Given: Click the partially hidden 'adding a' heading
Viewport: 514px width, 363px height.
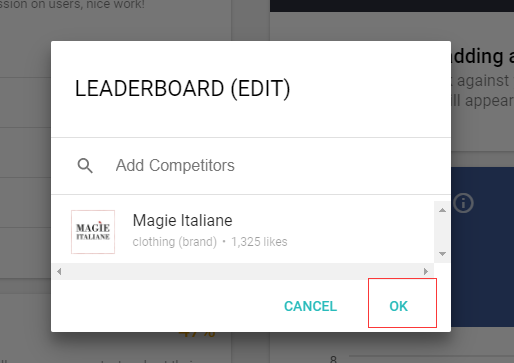Looking at the screenshot, I should click(x=482, y=56).
